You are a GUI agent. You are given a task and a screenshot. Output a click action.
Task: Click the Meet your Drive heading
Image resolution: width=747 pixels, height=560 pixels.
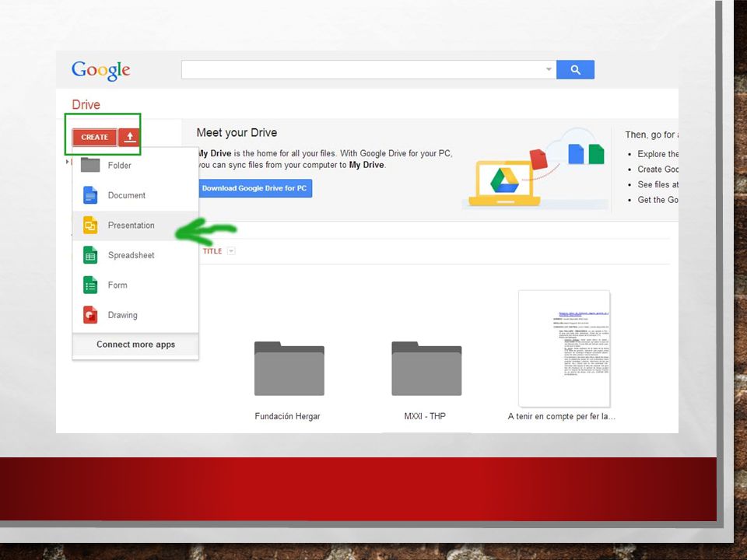click(237, 133)
